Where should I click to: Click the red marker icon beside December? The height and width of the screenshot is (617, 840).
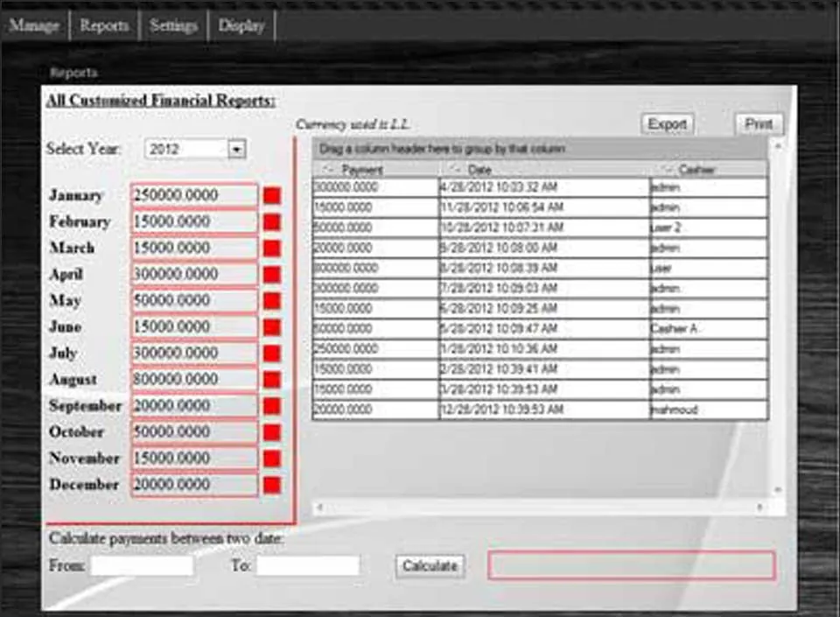click(x=272, y=484)
